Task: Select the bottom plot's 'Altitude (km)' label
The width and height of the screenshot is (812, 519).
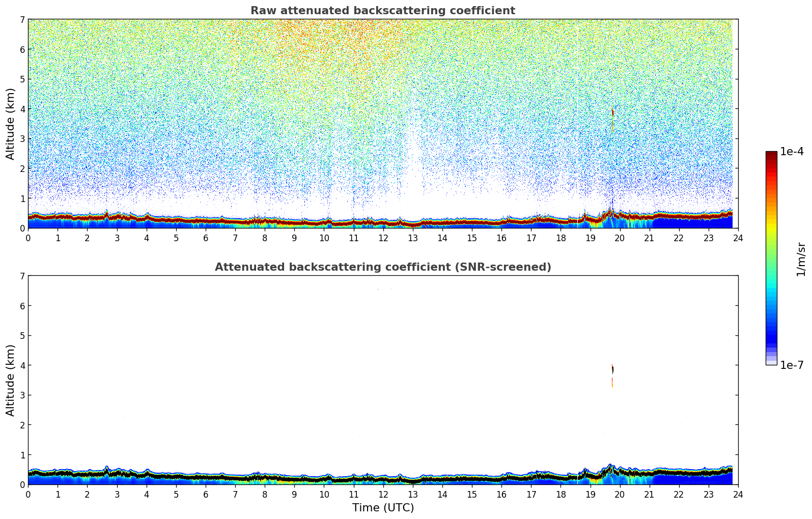Action: click(x=11, y=380)
